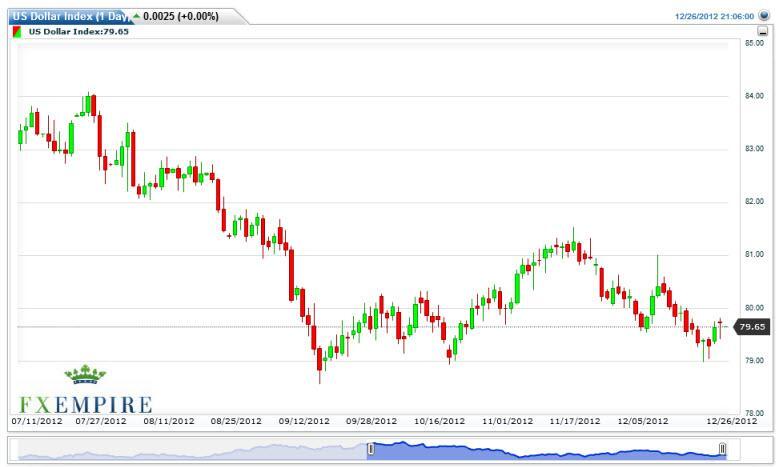Click the 11/17/2012 date axis label
The width and height of the screenshot is (778, 467).
coord(574,421)
